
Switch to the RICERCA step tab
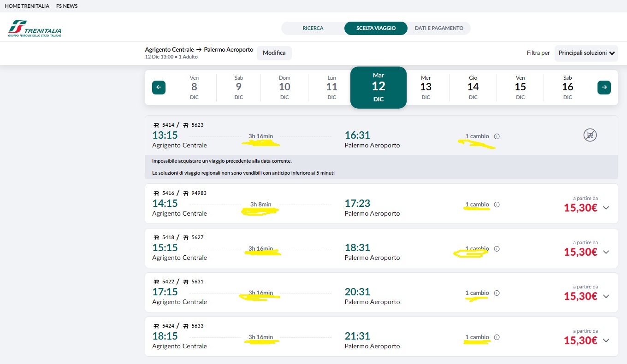313,28
